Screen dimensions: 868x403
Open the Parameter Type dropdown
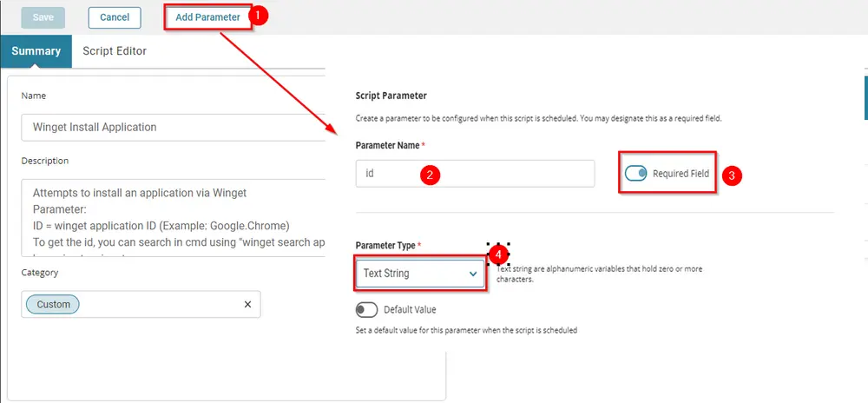tap(419, 274)
